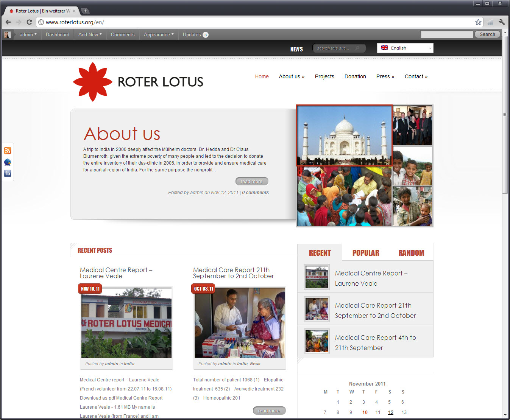Click the admin avatar in the admin bar
The width and height of the screenshot is (510, 420).
click(x=7, y=34)
